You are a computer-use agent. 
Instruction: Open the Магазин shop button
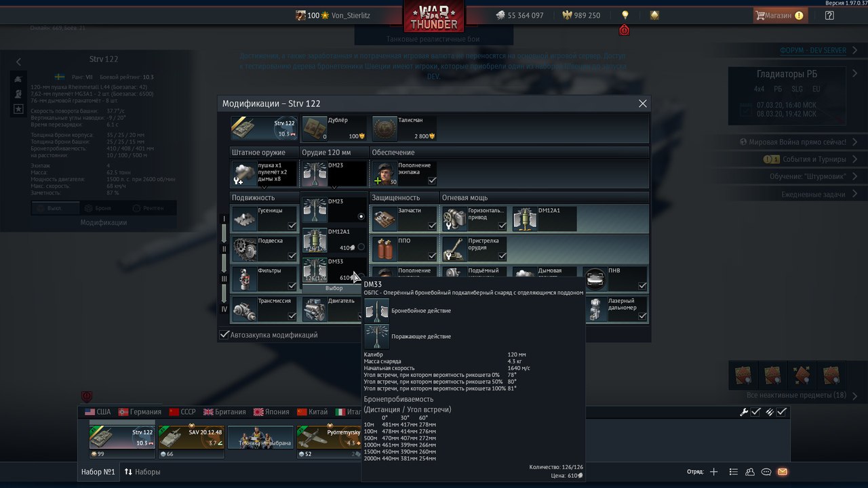click(x=779, y=15)
